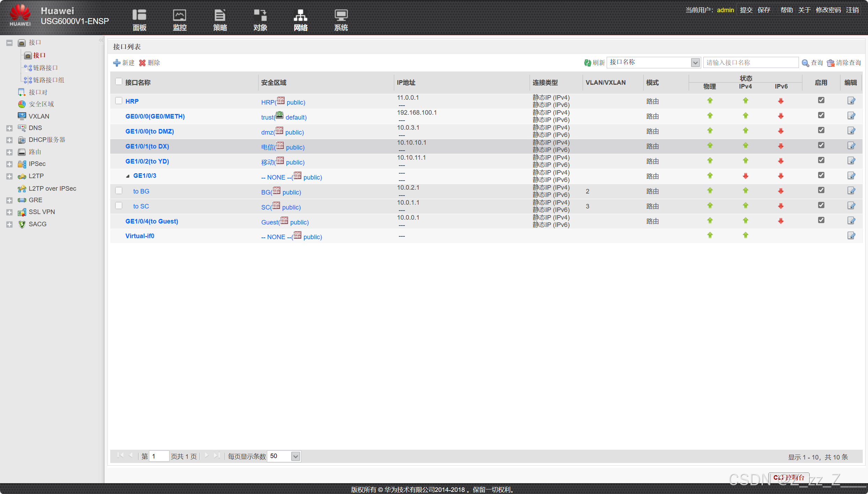Open the GE1/0/0(to DMZ) interface link

tap(149, 131)
